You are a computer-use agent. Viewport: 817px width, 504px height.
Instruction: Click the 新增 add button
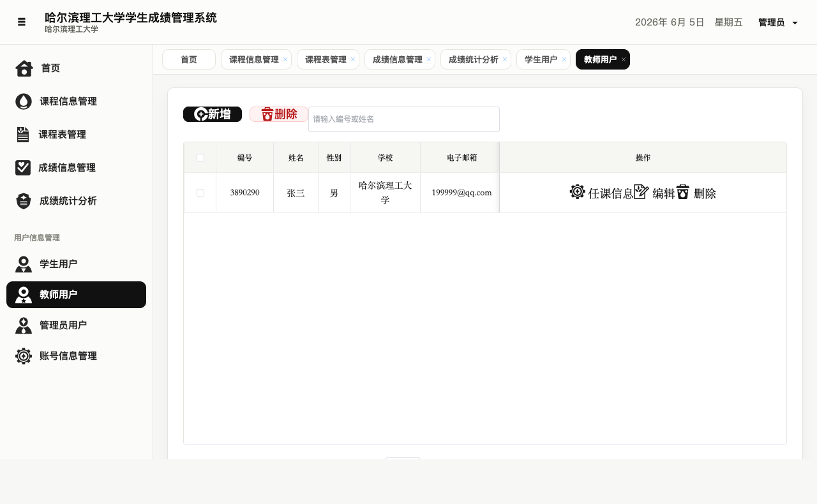[x=213, y=114]
